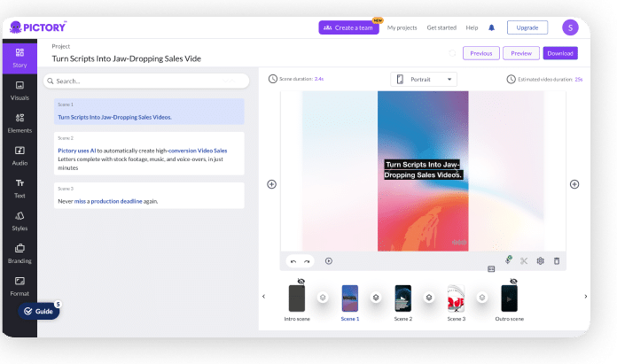Focus the scene Search box

click(x=146, y=81)
